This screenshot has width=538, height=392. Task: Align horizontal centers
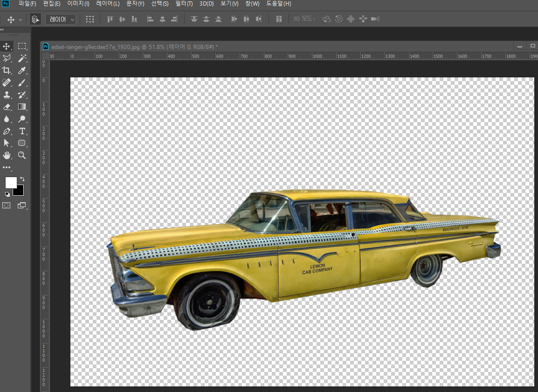click(x=162, y=19)
